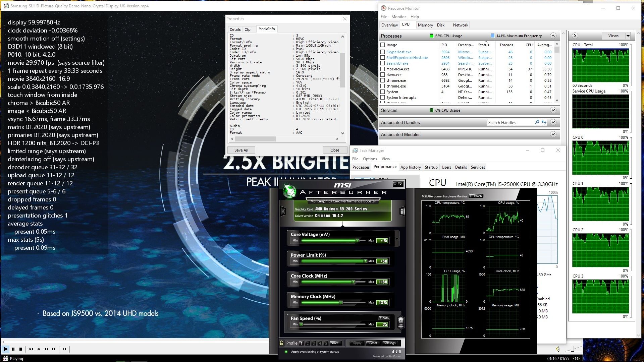Expand the Associated Handles section
Image resolution: width=644 pixels, height=362 pixels.
click(553, 122)
